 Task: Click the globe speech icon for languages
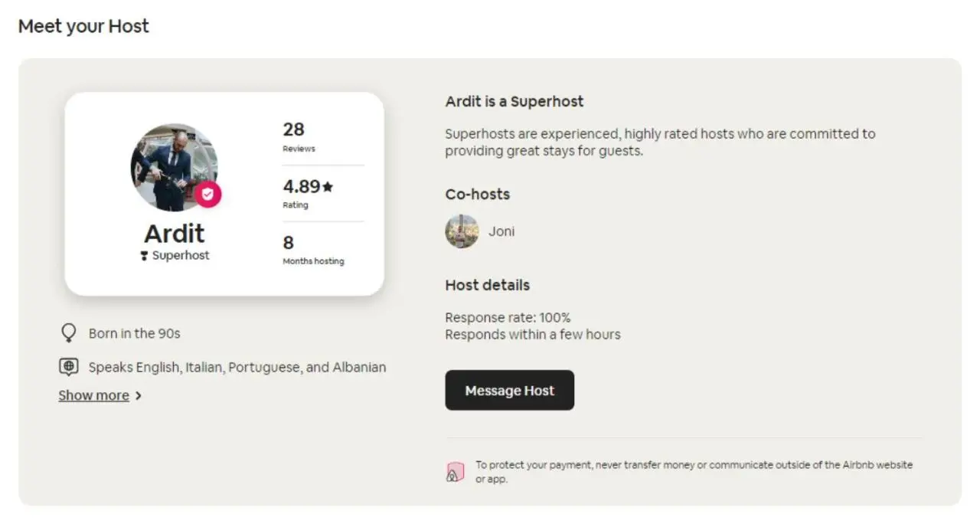coord(69,367)
